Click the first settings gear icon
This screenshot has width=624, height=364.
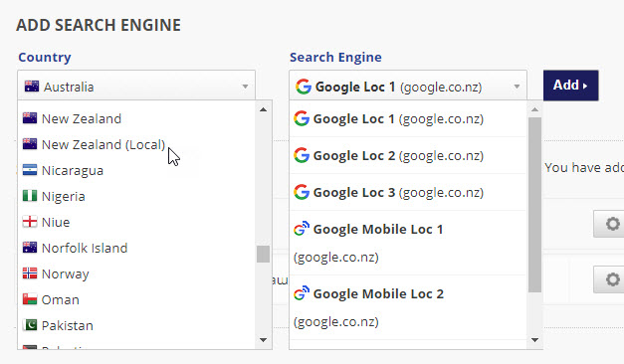612,224
